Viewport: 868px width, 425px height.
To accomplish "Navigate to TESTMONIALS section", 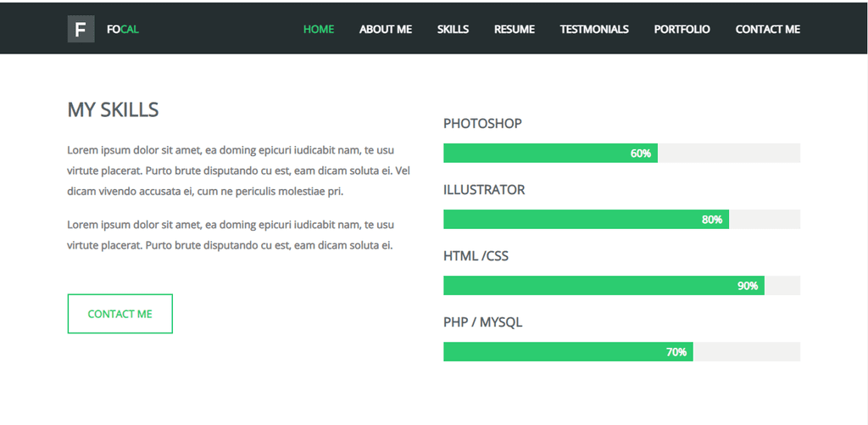I will pyautogui.click(x=594, y=30).
